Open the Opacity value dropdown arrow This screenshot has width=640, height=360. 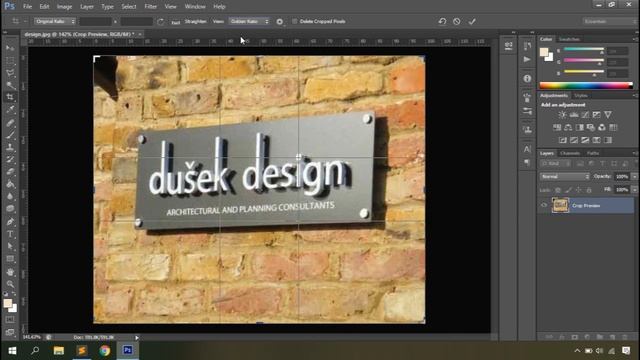click(x=634, y=177)
